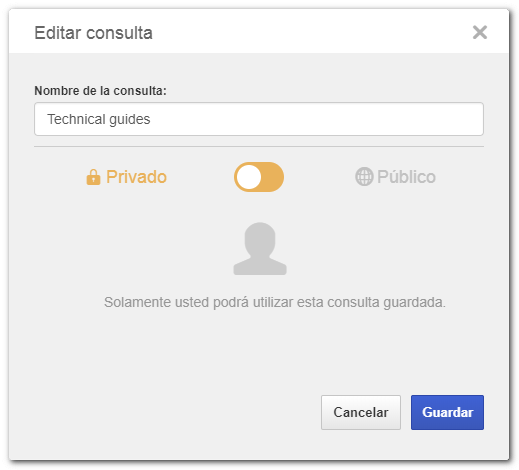Select the Público label
The image size is (519, 470).
[x=406, y=177]
